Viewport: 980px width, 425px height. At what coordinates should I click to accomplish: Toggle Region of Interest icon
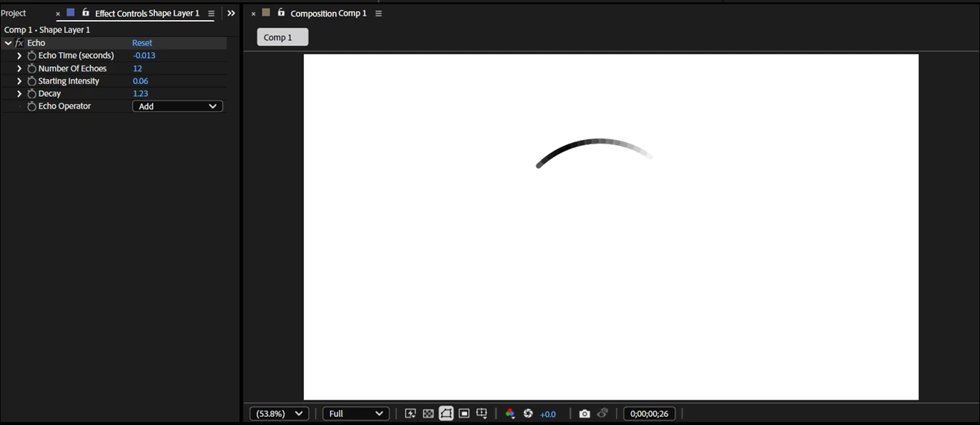coord(464,414)
